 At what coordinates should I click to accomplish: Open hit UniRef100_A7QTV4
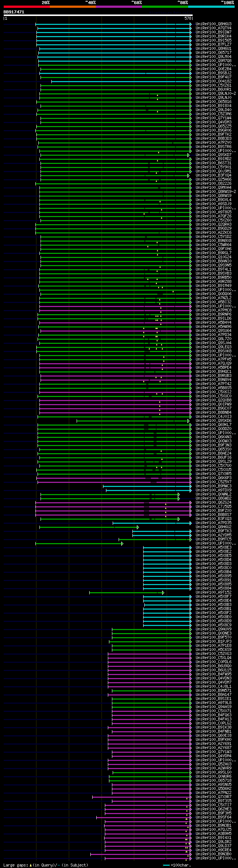tap(213, 28)
